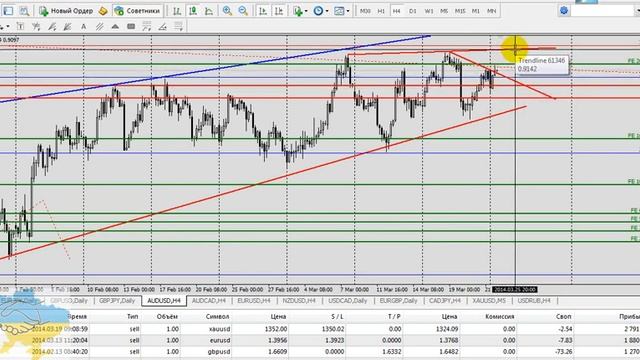The width and height of the screenshot is (640, 360).
Task: Switch to the EURGBP,Daily chart tab
Action: (398, 301)
